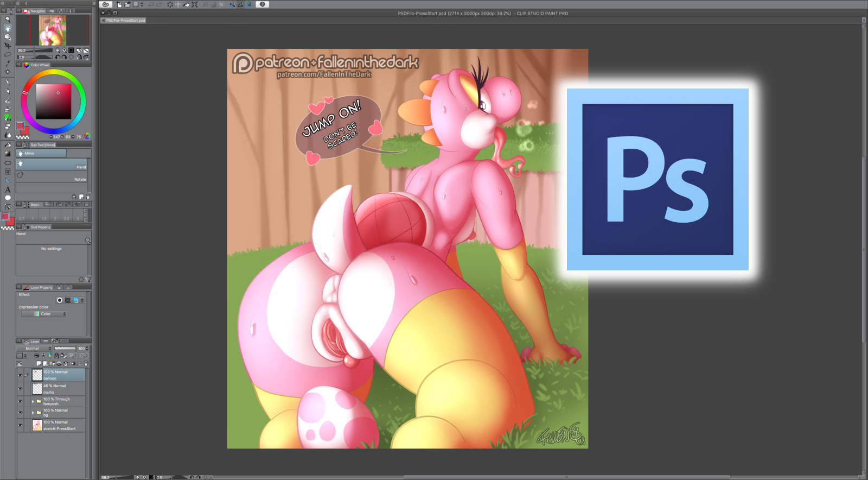Delete layer with trash icon
Screen dimensions: 868x480
click(x=86, y=364)
